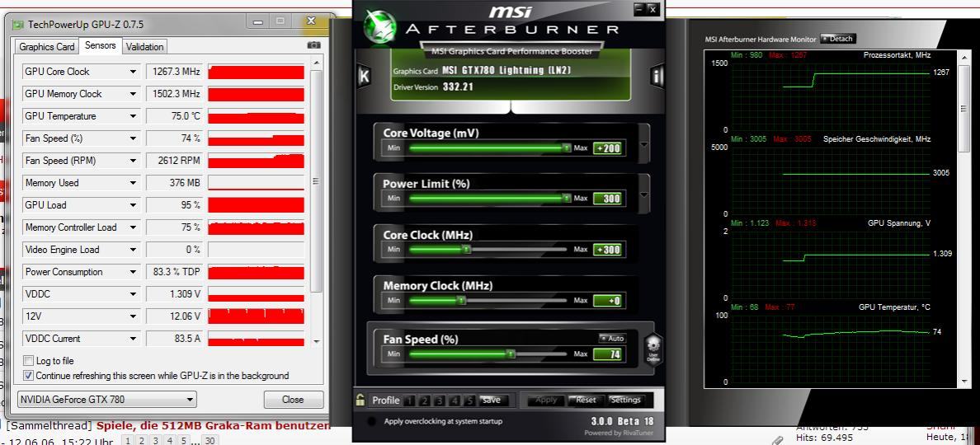Switch to the Sensors tab
The image size is (980, 445).
[x=100, y=45]
